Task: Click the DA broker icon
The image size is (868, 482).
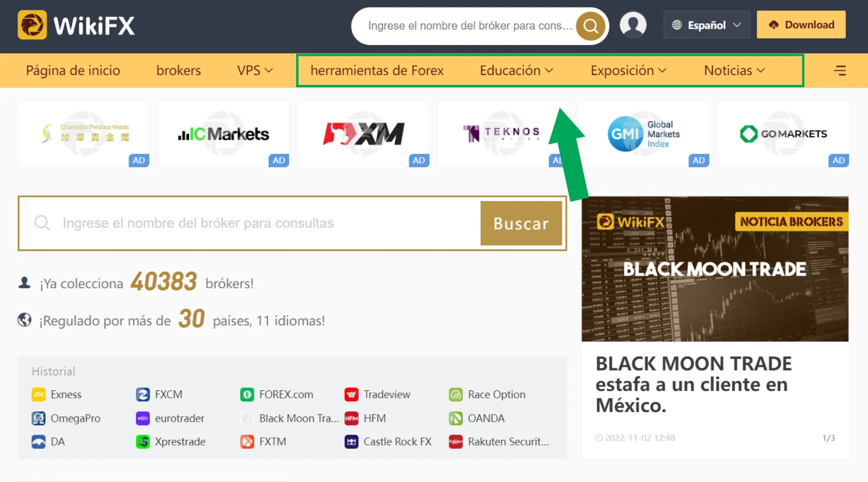Action: [38, 442]
